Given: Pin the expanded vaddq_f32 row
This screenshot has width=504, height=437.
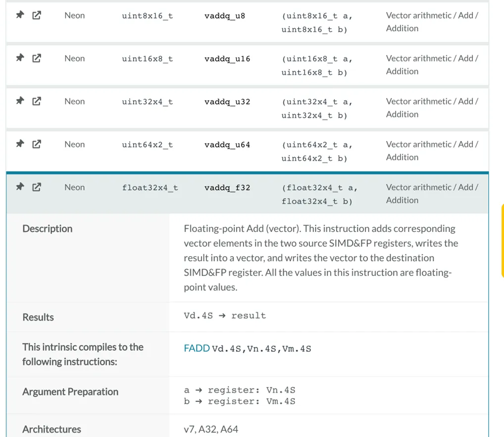Looking at the screenshot, I should (20, 187).
